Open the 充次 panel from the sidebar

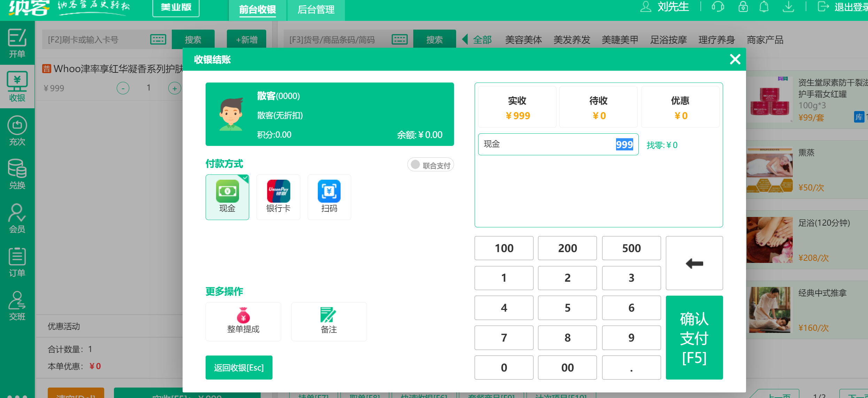(x=17, y=131)
